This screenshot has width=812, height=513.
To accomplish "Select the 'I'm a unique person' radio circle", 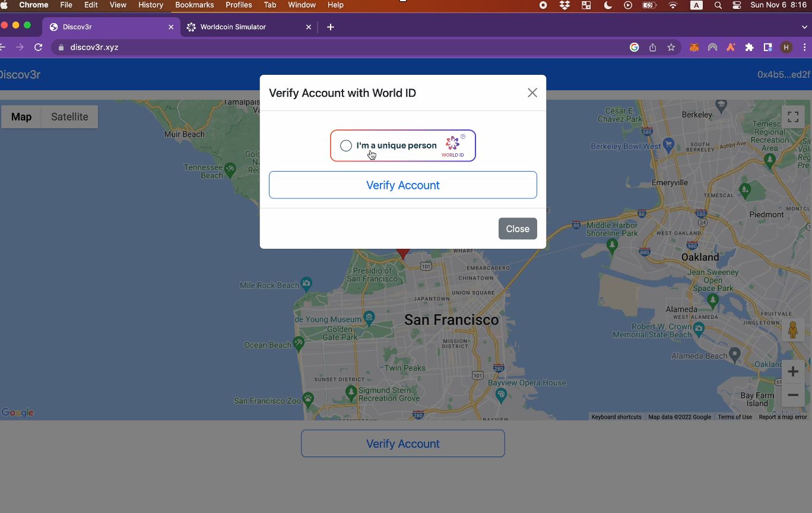I will (x=346, y=145).
